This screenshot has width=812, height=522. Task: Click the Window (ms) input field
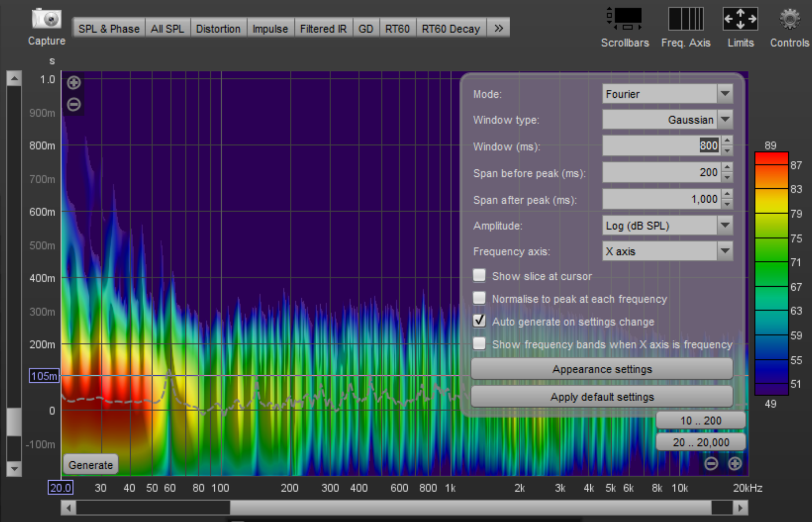[x=661, y=146]
